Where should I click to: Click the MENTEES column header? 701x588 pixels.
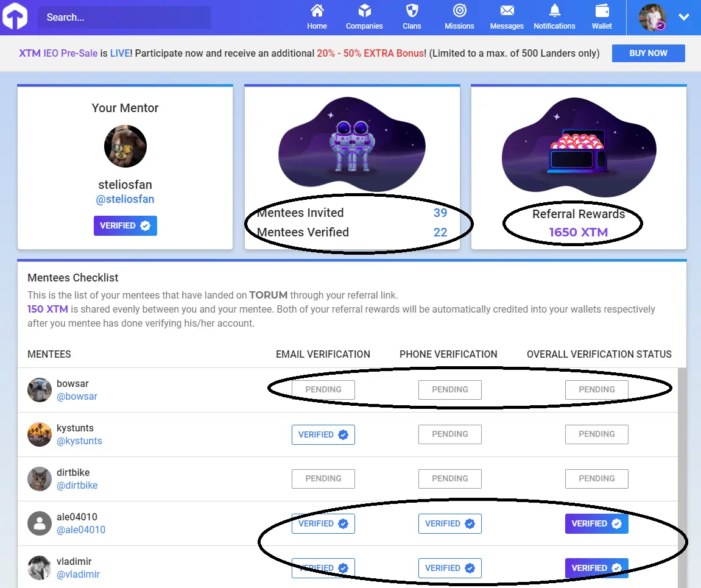[x=49, y=354]
